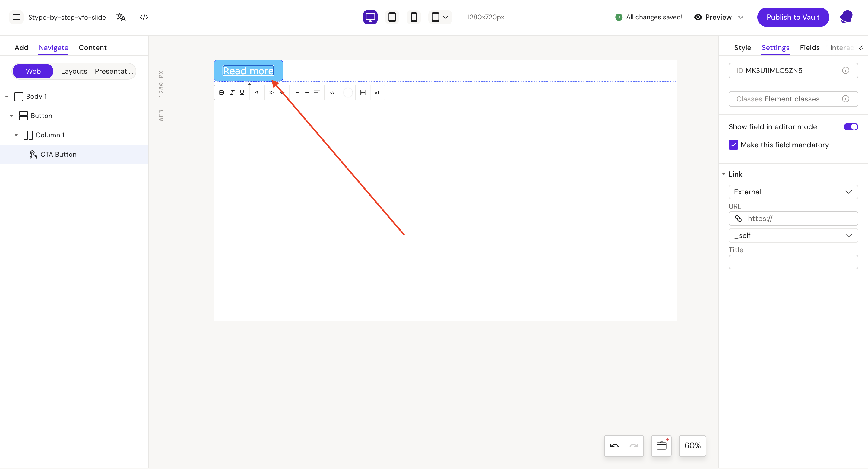Insert link from text toolbar
Viewport: 868px width, 469px height.
331,92
